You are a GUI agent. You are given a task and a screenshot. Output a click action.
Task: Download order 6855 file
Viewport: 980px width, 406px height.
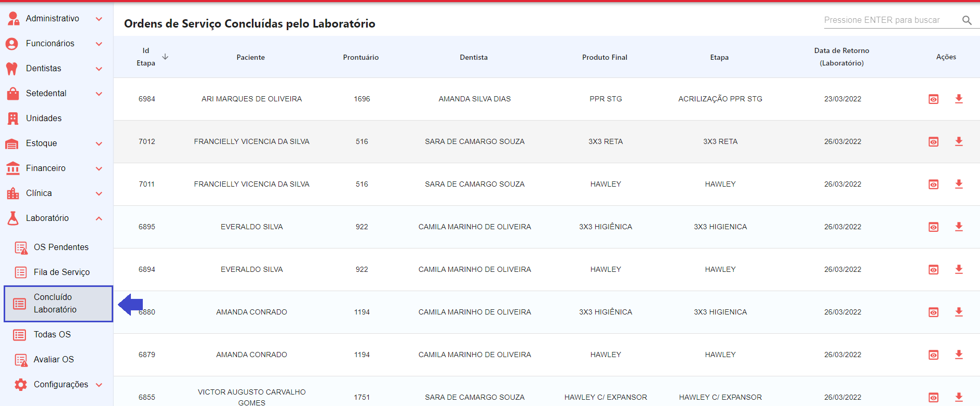[x=959, y=397]
